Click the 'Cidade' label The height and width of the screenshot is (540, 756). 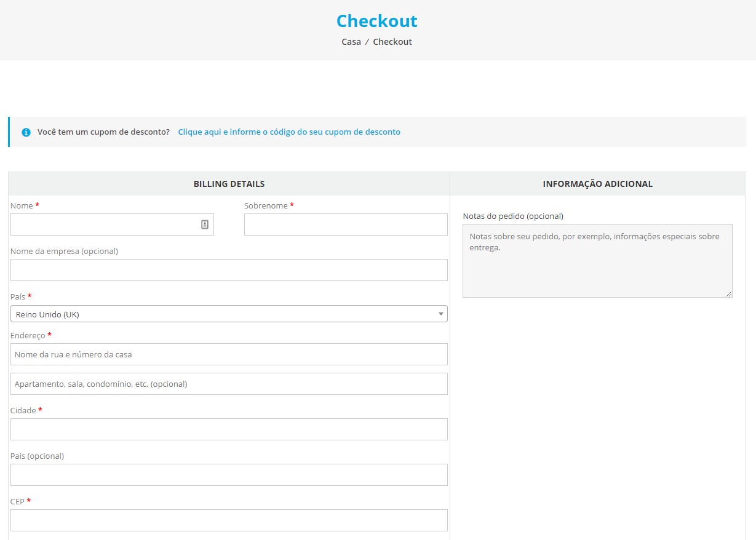pyautogui.click(x=26, y=410)
